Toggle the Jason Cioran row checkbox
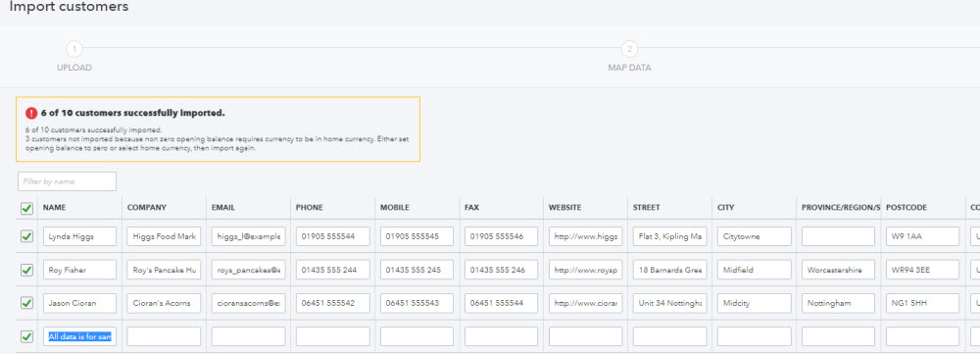This screenshot has height=354, width=980. pyautogui.click(x=26, y=303)
